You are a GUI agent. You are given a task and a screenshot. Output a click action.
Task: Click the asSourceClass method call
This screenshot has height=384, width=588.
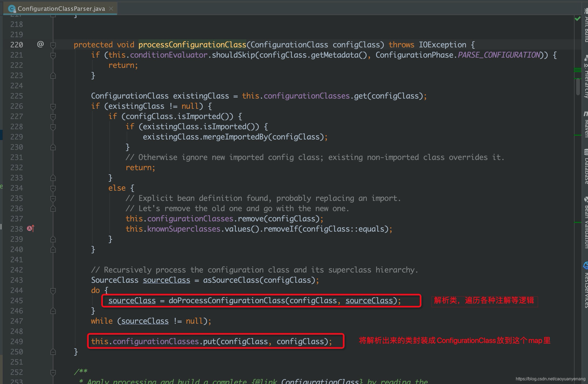pyautogui.click(x=231, y=280)
